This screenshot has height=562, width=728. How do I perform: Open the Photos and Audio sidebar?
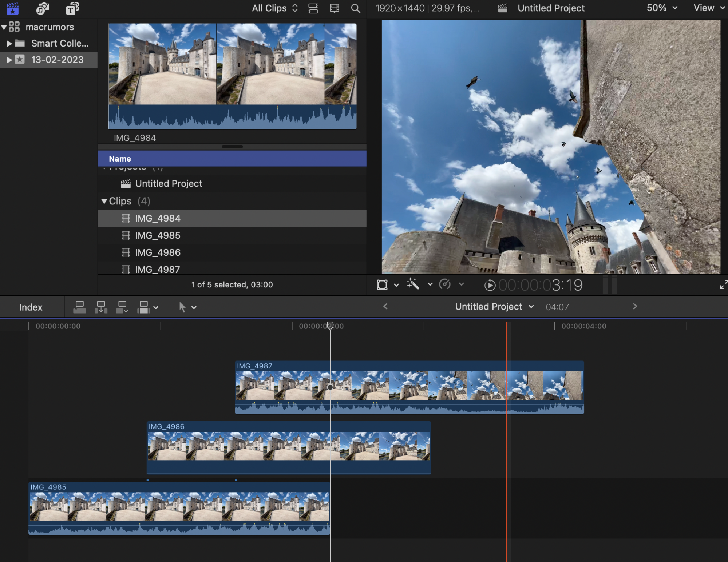click(x=43, y=8)
